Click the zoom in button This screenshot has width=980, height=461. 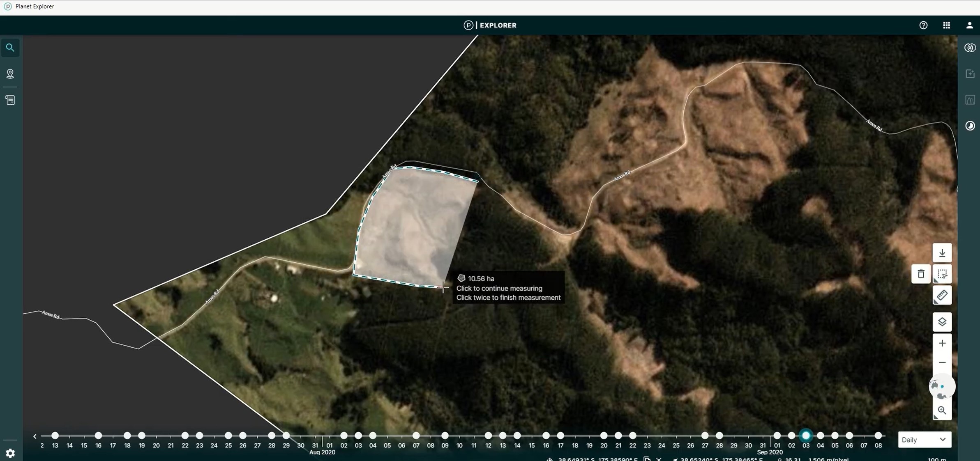tap(942, 343)
